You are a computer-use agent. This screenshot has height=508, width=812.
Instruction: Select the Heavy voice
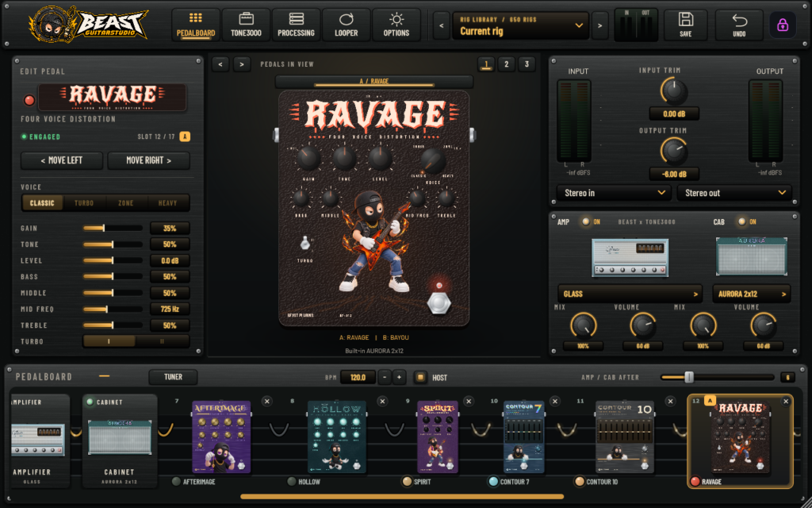click(168, 202)
